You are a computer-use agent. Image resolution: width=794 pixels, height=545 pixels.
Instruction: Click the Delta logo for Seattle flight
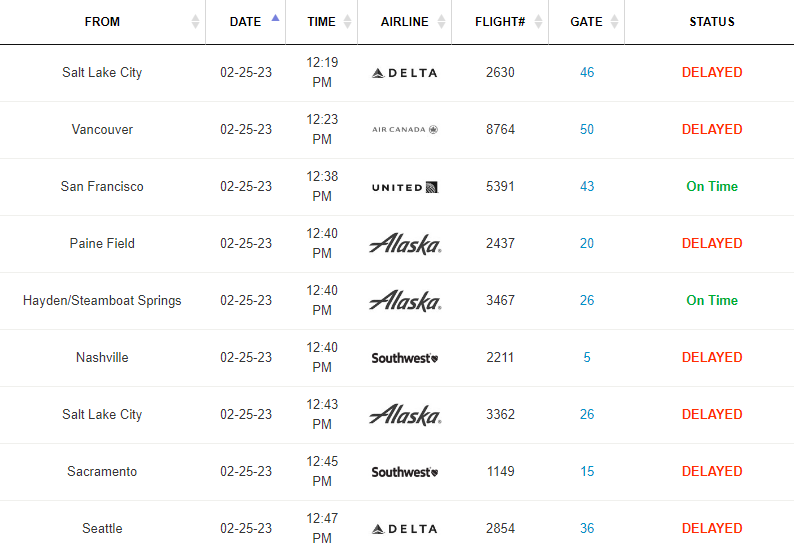point(404,529)
